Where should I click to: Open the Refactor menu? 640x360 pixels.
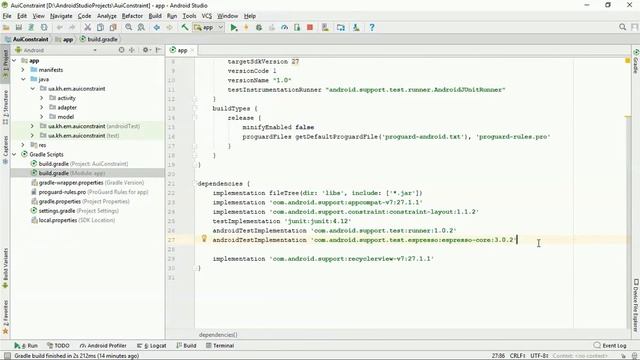(132, 16)
